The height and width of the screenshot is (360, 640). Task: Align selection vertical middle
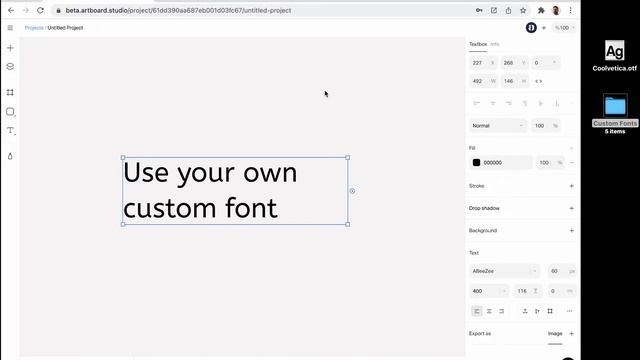[x=541, y=104]
